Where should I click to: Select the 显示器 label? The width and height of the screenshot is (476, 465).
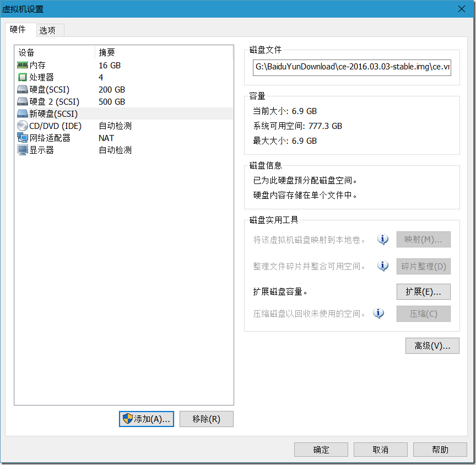tap(41, 150)
